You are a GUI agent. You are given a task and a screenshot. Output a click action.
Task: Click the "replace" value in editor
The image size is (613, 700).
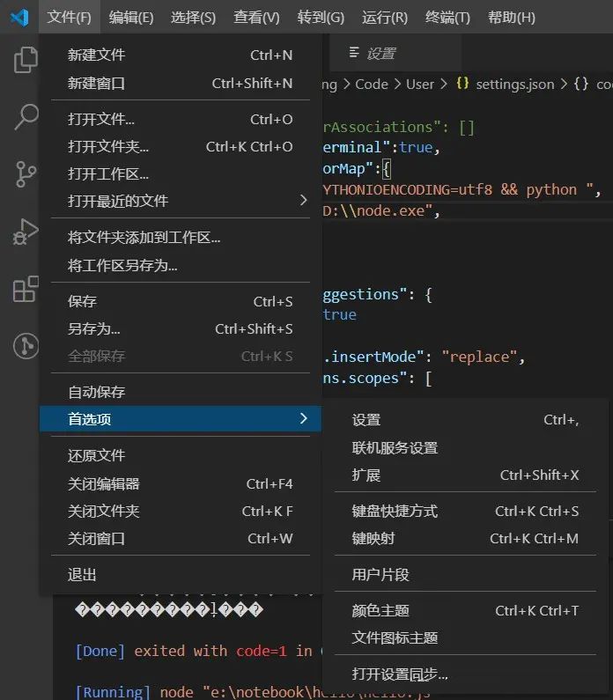pyautogui.click(x=479, y=357)
